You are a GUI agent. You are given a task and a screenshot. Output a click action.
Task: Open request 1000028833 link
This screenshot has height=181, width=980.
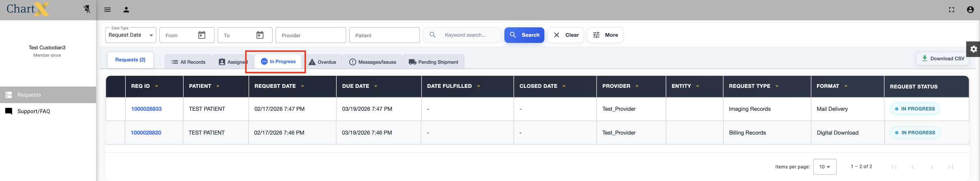click(147, 109)
